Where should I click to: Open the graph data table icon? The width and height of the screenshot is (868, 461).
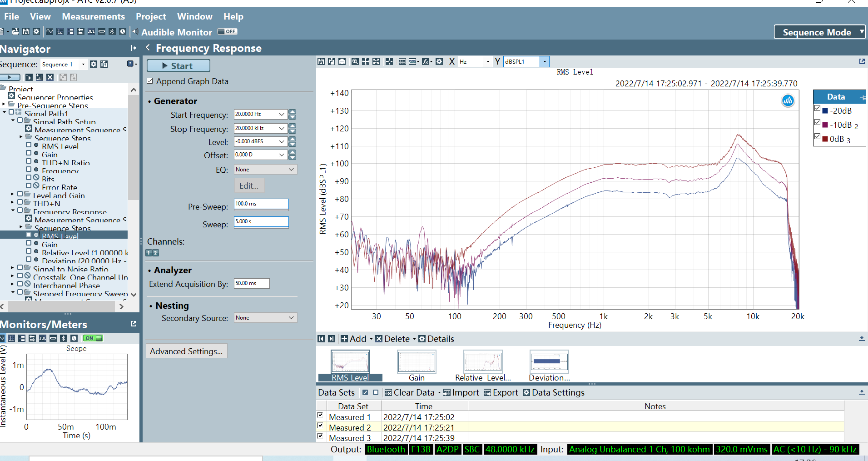click(402, 61)
